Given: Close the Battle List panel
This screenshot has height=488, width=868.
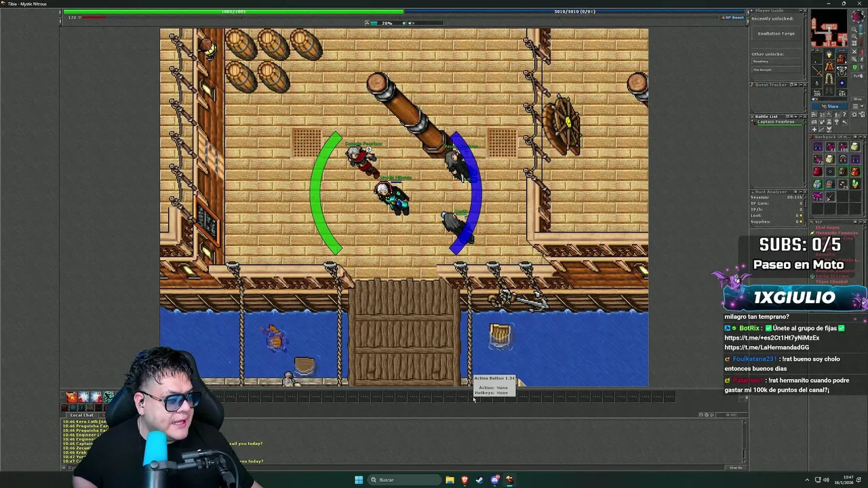Looking at the screenshot, I should (805, 117).
